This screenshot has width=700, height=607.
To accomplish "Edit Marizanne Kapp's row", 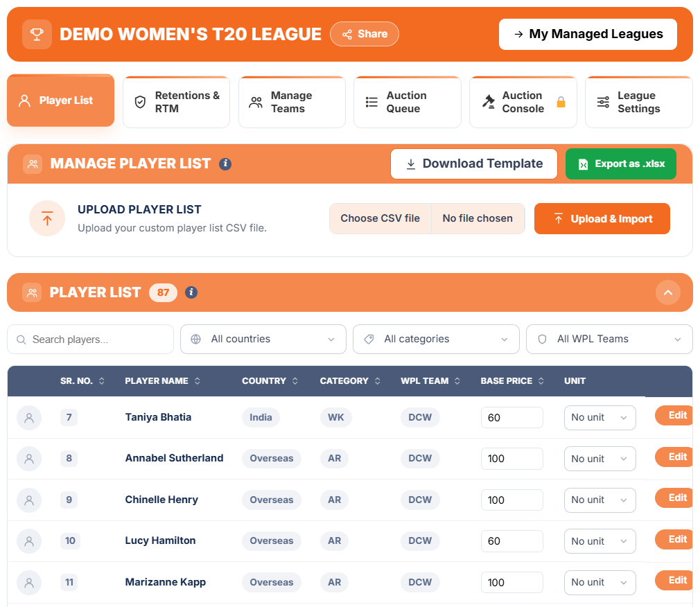I will (x=674, y=580).
